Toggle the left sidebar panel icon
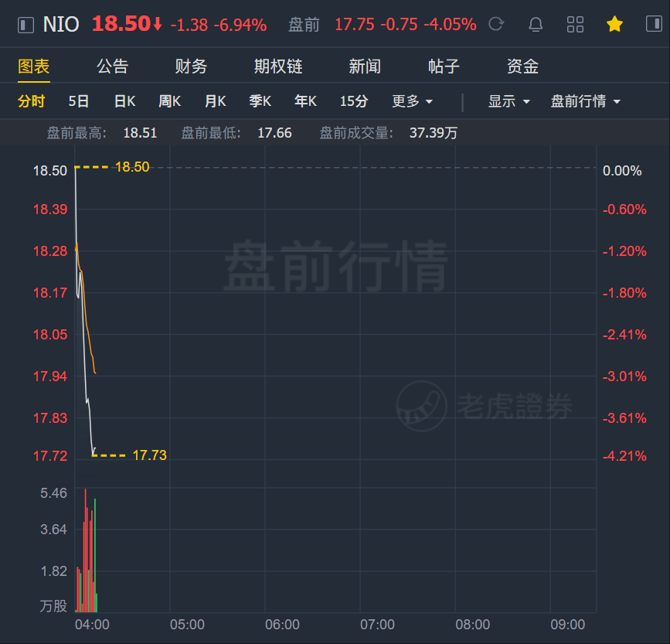This screenshot has height=644, width=670. (26, 25)
